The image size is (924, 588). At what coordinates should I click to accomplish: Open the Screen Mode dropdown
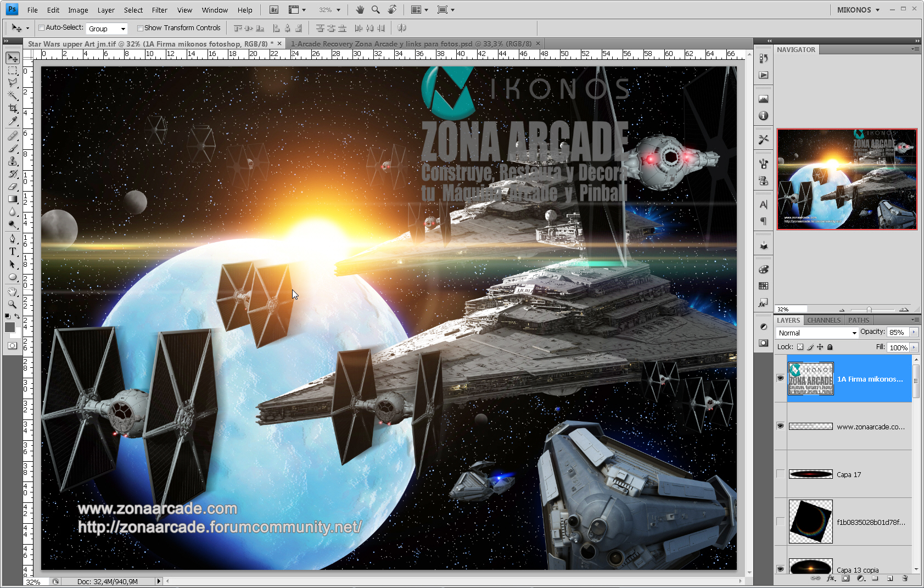446,10
